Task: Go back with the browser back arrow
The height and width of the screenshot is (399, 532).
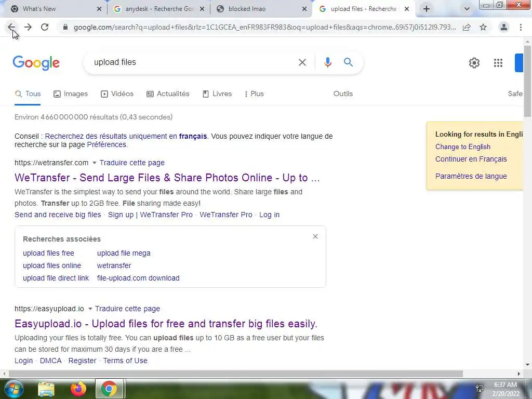Action: point(11,27)
